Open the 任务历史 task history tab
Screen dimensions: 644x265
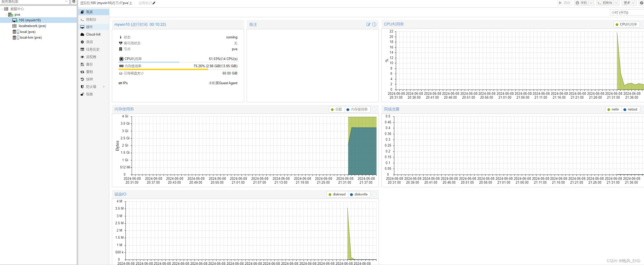point(94,49)
